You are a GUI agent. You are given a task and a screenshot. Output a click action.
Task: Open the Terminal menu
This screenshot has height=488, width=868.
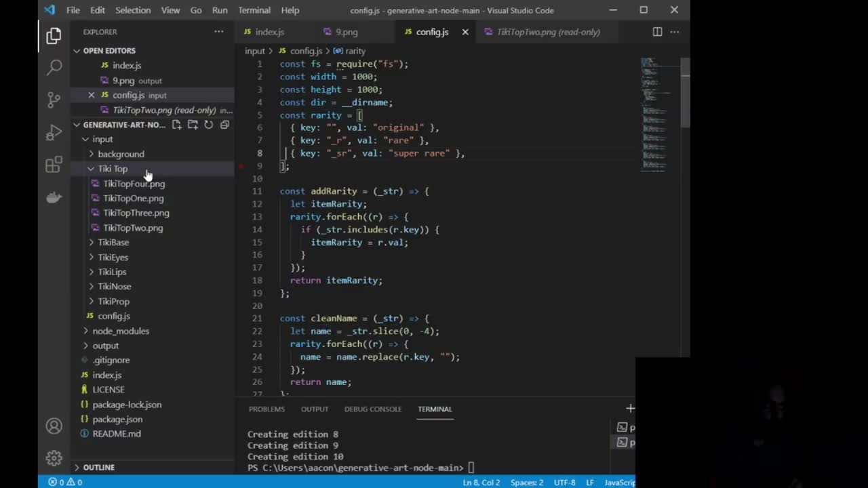tap(254, 10)
